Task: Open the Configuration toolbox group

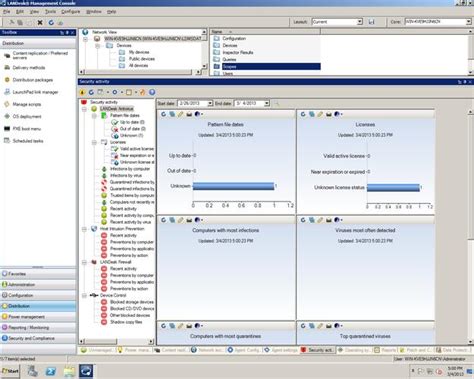Action: tap(38, 295)
